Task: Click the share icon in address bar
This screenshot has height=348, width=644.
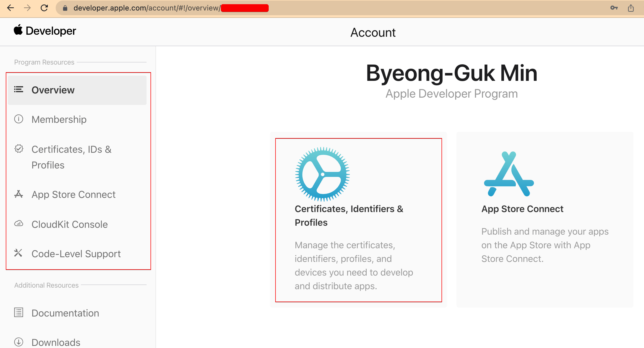Action: click(631, 8)
